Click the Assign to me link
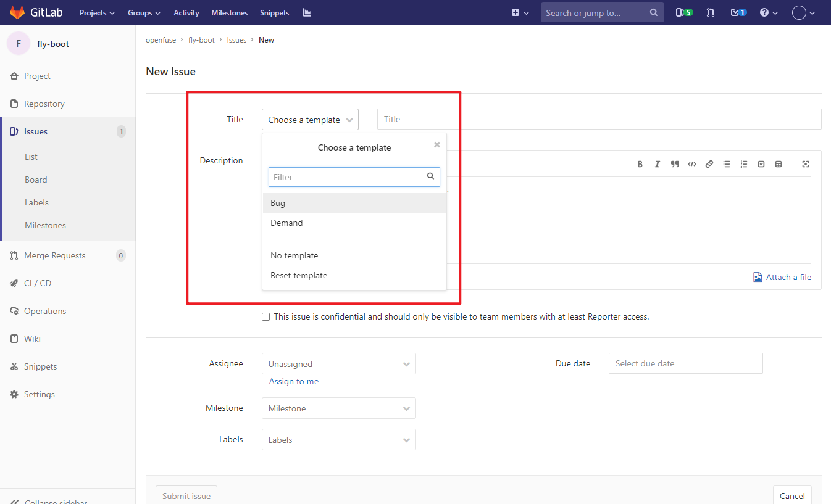831x504 pixels. coord(294,381)
